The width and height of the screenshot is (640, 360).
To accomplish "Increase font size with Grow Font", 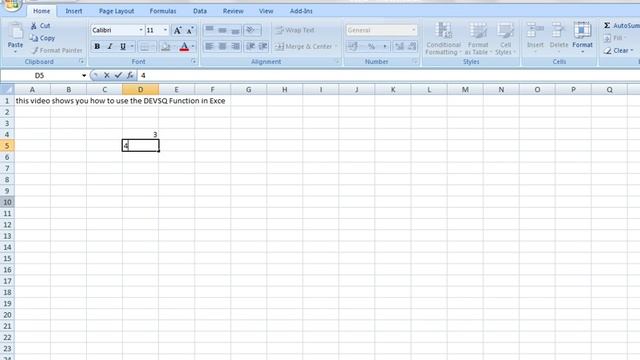I will [x=178, y=30].
